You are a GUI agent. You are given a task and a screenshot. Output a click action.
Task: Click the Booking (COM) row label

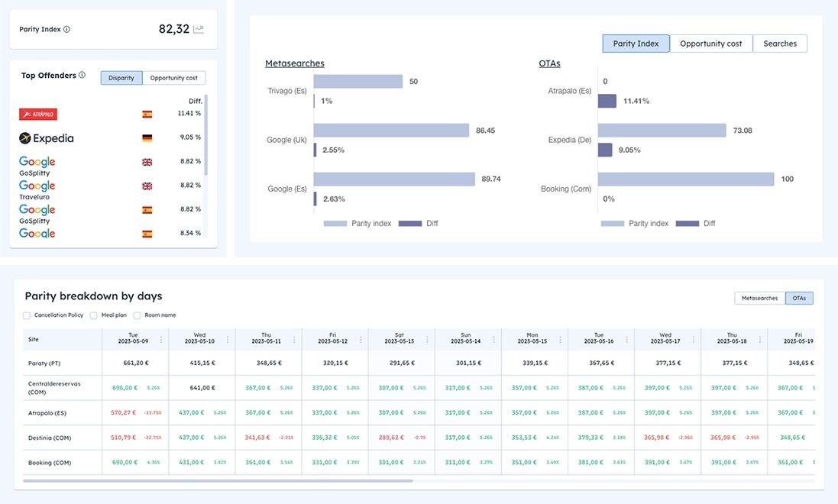click(50, 463)
